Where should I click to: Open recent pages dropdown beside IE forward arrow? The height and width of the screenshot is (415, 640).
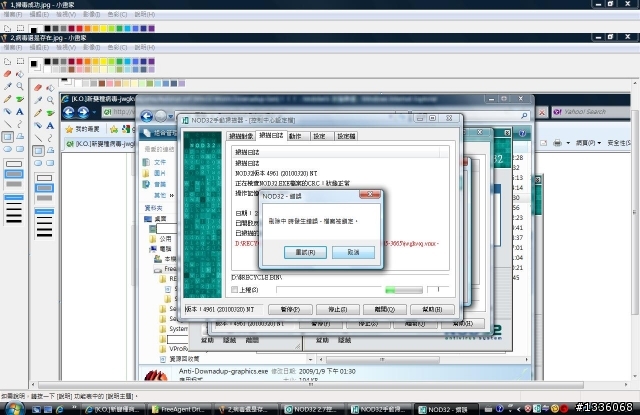click(x=94, y=112)
